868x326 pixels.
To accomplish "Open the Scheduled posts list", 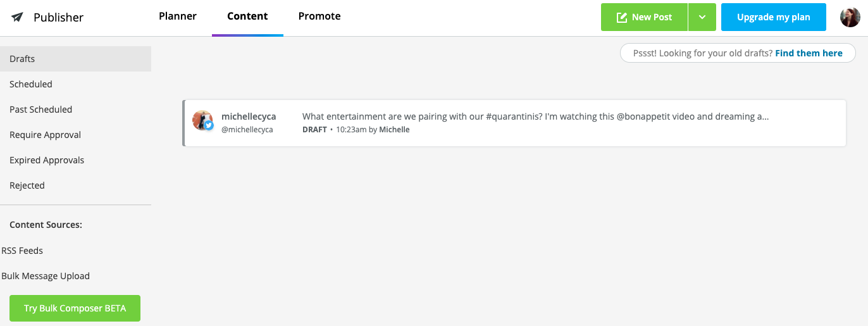I will pos(31,84).
